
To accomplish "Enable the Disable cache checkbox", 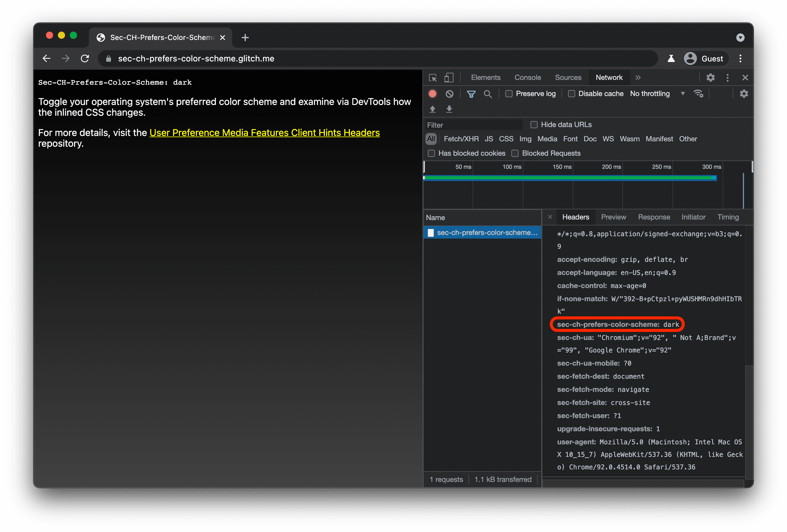I will (570, 93).
